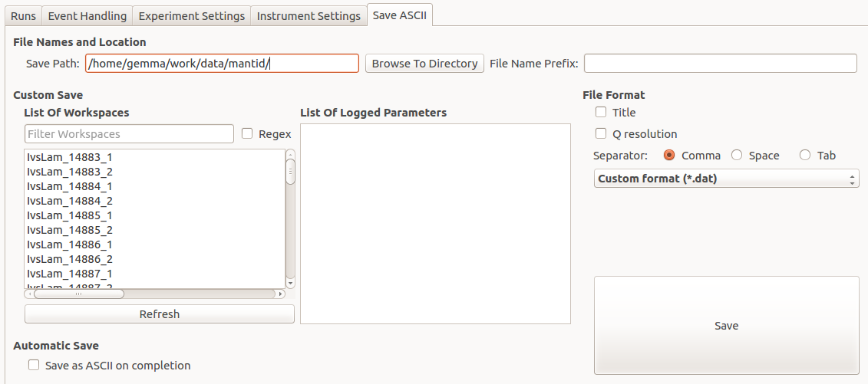The width and height of the screenshot is (868, 384).
Task: Select workspace IvsLam_14885_2 in list
Action: pyautogui.click(x=70, y=230)
